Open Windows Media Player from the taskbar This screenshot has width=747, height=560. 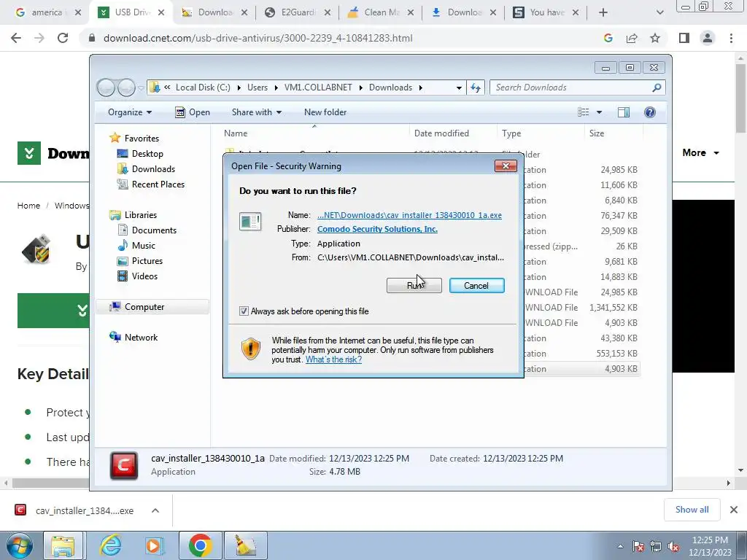[153, 545]
